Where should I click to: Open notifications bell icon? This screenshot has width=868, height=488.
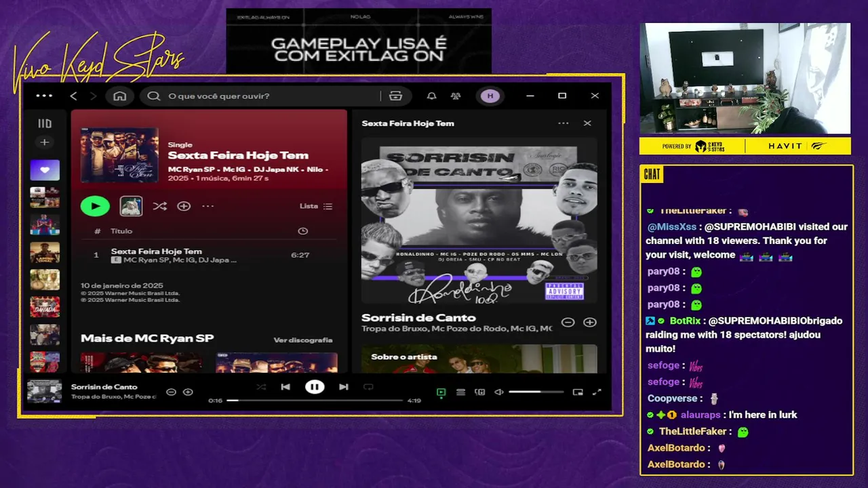(x=431, y=96)
